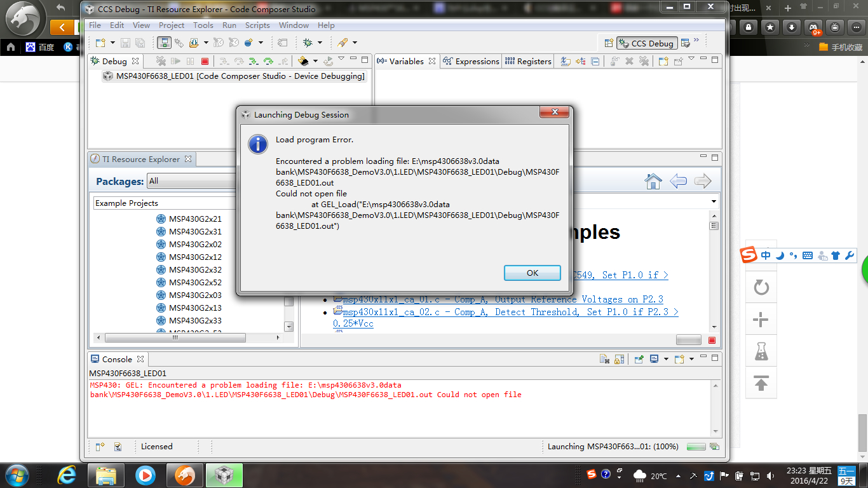Click the red stop square beside the progress bar
868x488 pixels.
click(712, 340)
